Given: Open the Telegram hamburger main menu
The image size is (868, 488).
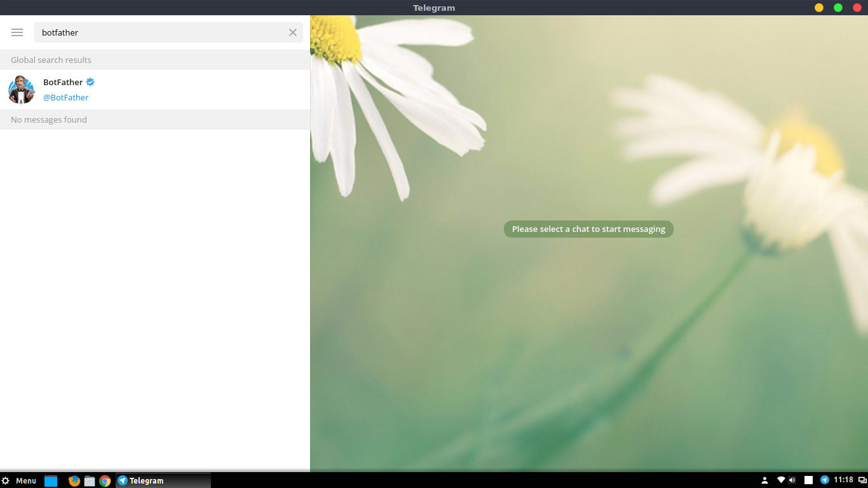Looking at the screenshot, I should [x=17, y=32].
